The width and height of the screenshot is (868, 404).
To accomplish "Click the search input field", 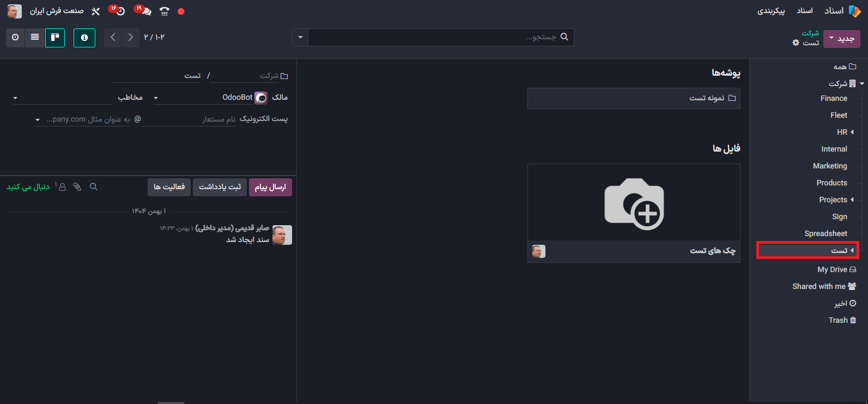I will 436,38.
